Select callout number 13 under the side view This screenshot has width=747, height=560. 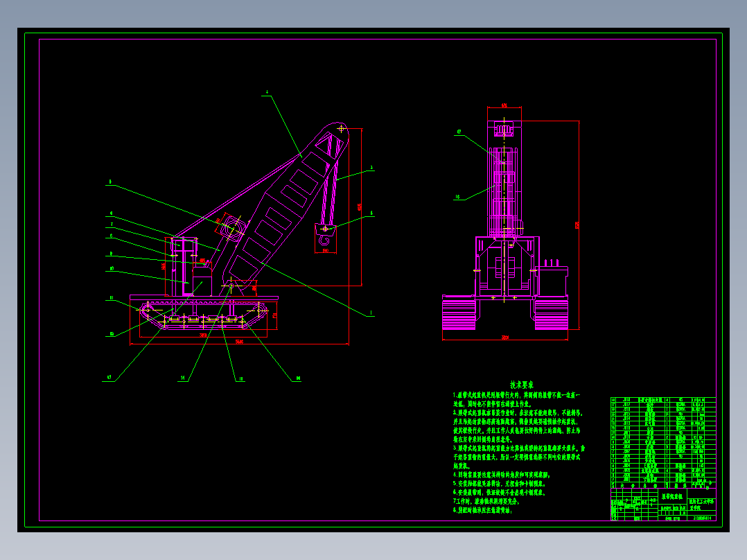109,378
